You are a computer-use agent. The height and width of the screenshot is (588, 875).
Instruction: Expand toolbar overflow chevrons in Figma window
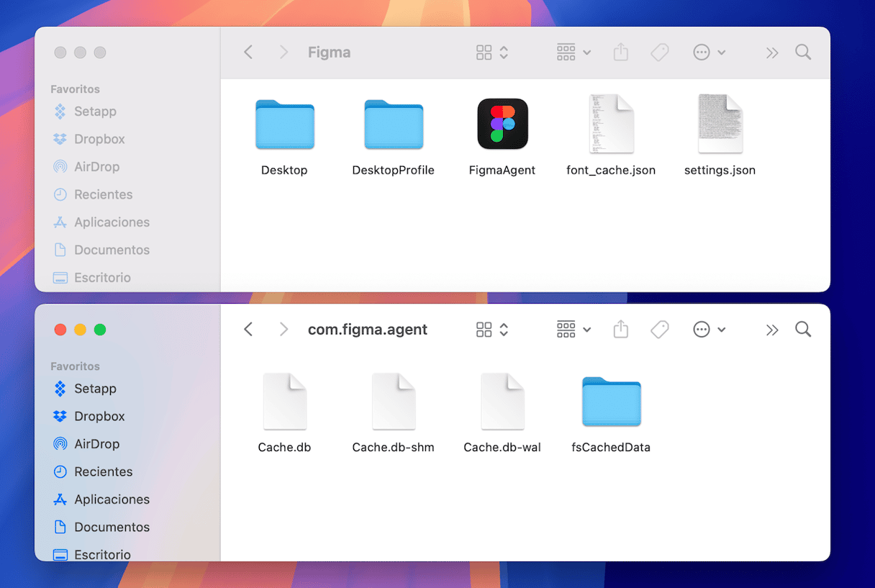point(772,53)
